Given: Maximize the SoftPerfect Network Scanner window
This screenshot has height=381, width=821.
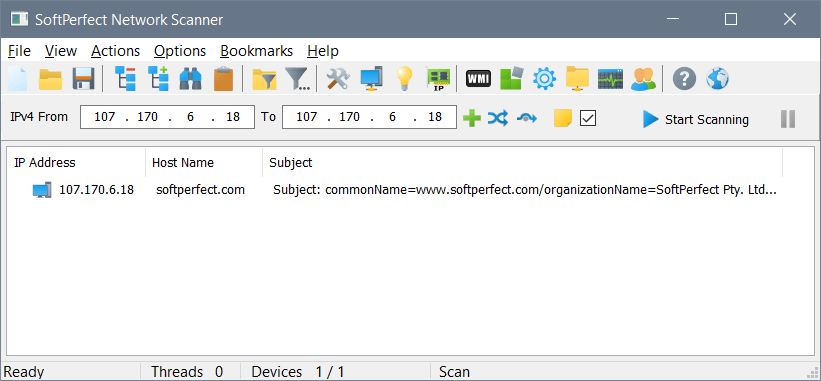Looking at the screenshot, I should click(731, 19).
